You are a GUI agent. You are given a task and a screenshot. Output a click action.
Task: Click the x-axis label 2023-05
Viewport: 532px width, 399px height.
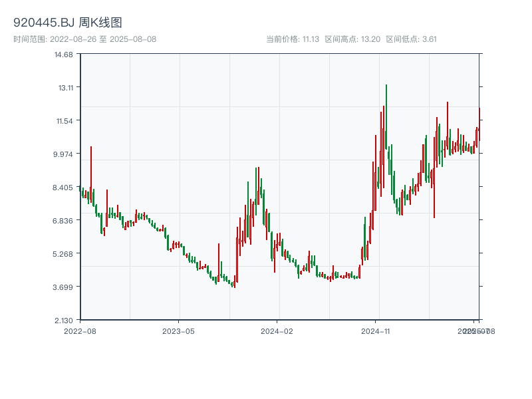[x=178, y=331]
